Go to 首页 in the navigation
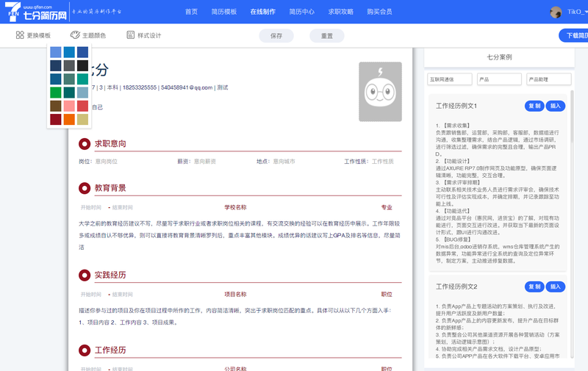 191,12
